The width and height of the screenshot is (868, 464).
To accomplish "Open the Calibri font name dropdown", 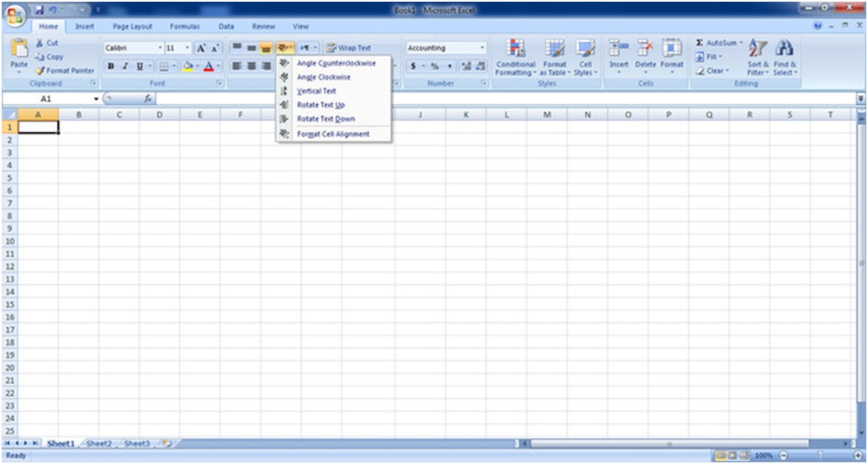I will (160, 48).
